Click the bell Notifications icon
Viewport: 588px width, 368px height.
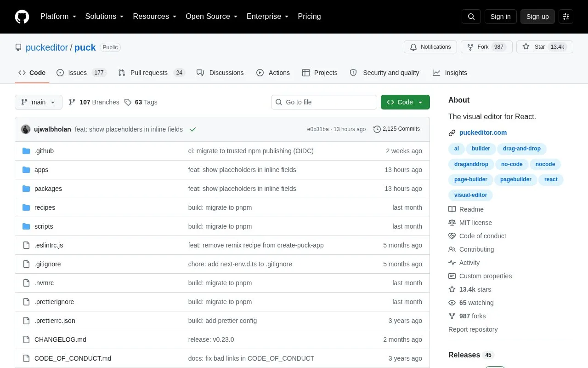click(413, 47)
